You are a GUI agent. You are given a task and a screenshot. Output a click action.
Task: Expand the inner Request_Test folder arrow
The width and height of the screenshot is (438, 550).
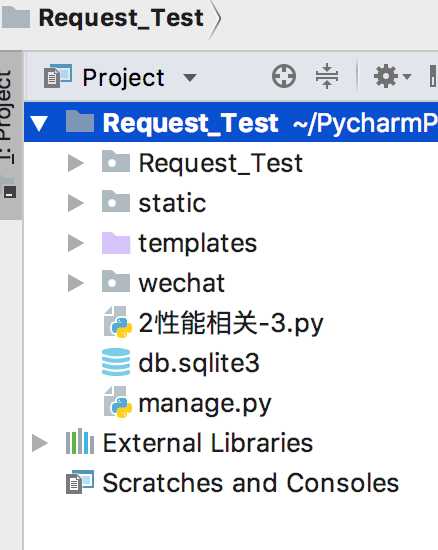(76, 163)
